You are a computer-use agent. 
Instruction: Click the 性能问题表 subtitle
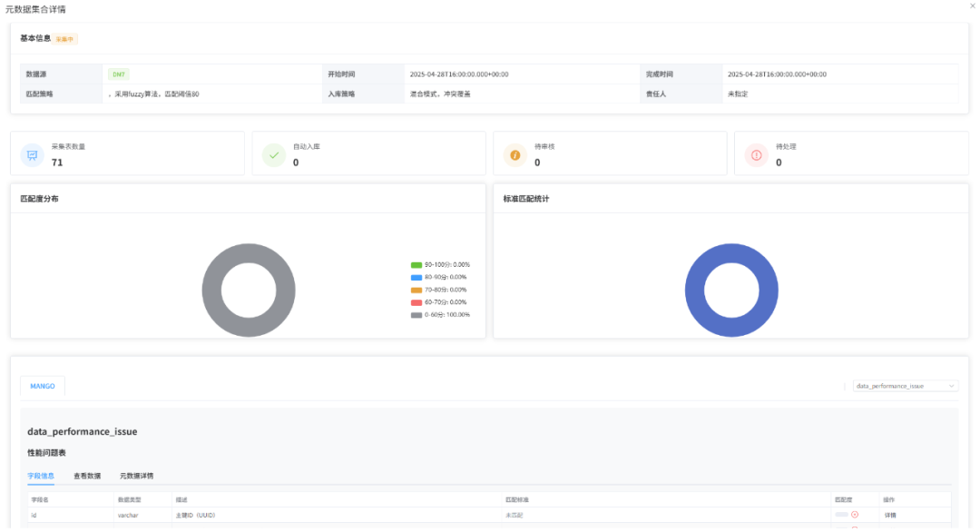point(46,453)
